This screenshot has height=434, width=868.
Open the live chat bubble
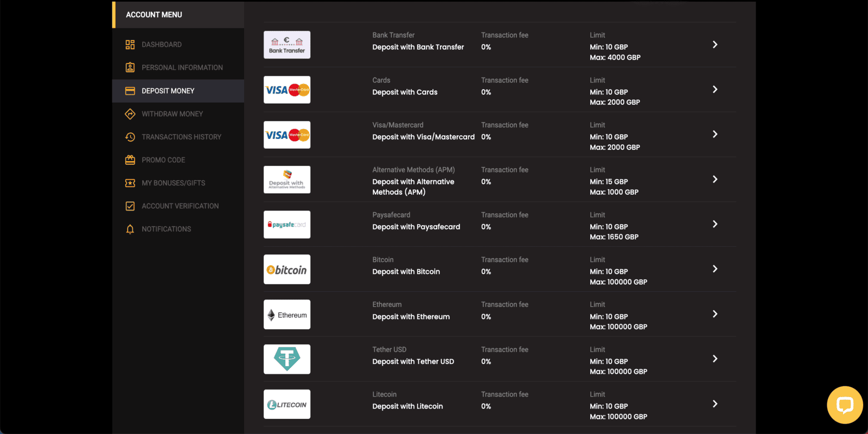point(845,405)
